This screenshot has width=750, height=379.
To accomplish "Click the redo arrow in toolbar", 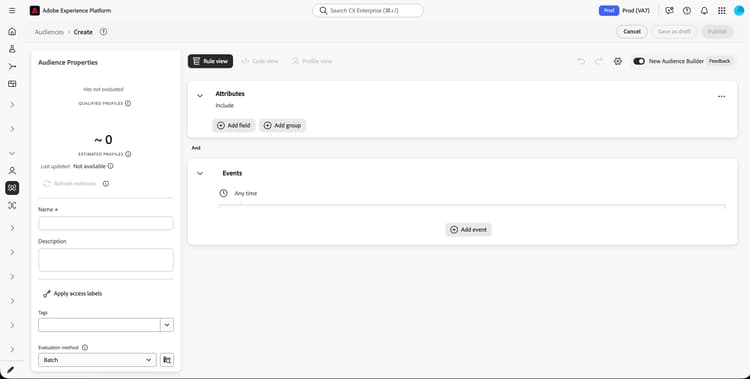I will (x=599, y=61).
